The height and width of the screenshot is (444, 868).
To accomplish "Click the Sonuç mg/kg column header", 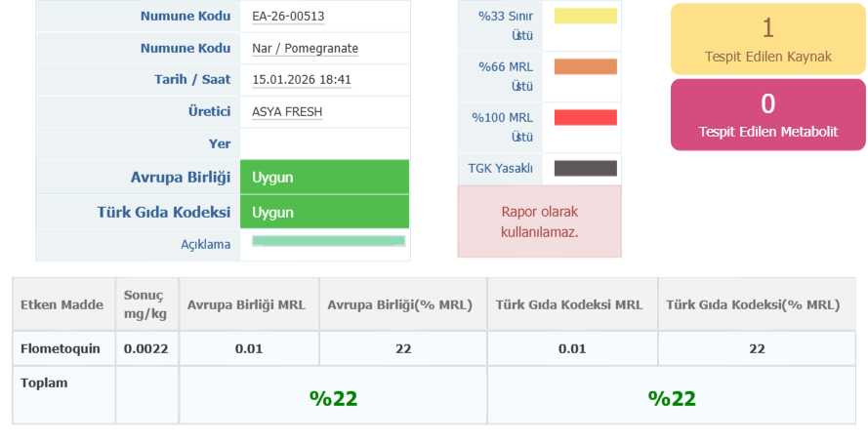I will [146, 304].
